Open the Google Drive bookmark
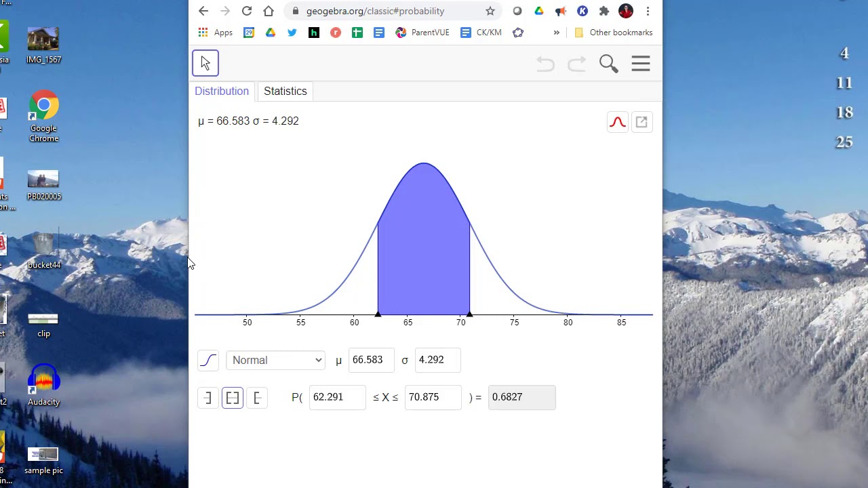This screenshot has height=488, width=868. tap(271, 33)
